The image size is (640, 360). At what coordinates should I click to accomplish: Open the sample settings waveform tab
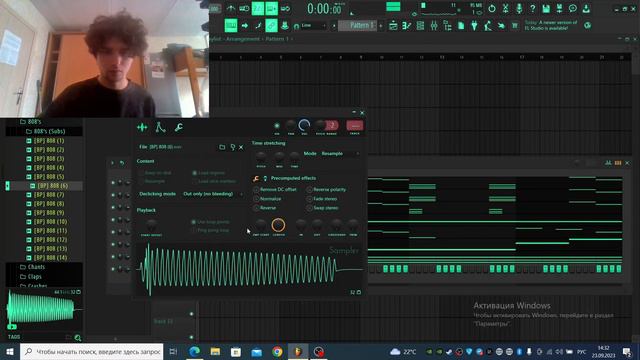pyautogui.click(x=142, y=127)
